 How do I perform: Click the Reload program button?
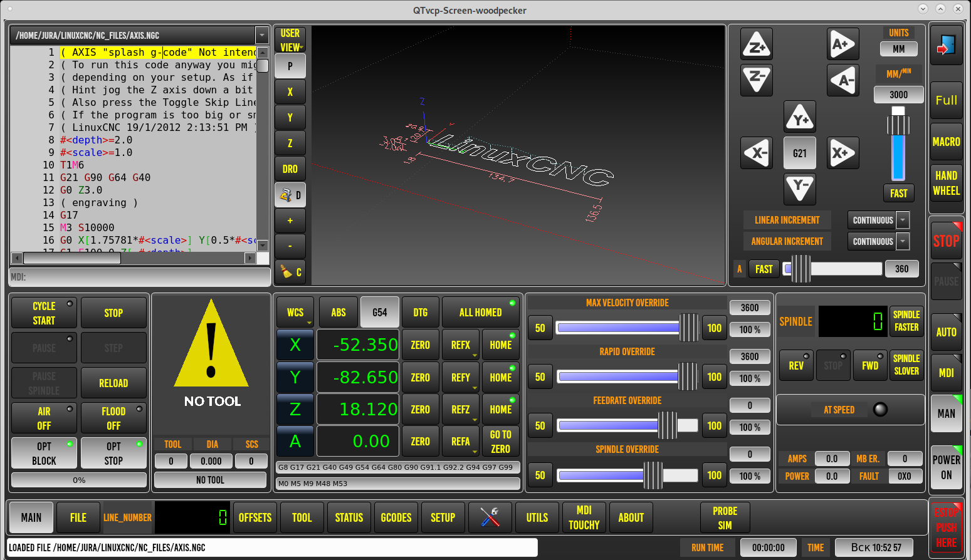click(113, 383)
